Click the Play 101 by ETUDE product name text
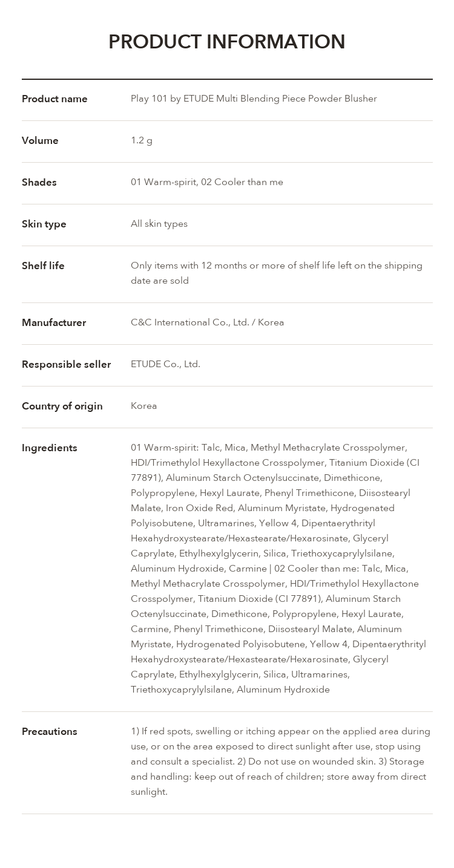 pyautogui.click(x=254, y=99)
